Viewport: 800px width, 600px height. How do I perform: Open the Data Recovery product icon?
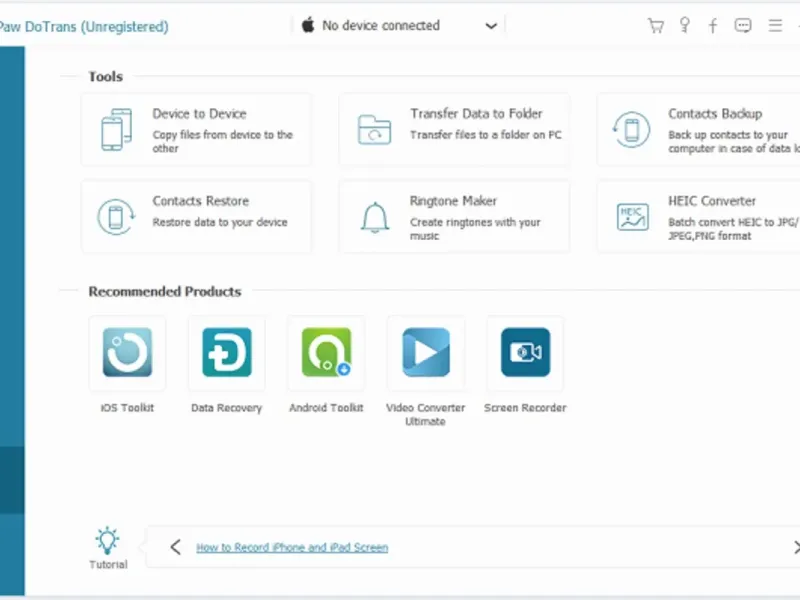point(227,352)
